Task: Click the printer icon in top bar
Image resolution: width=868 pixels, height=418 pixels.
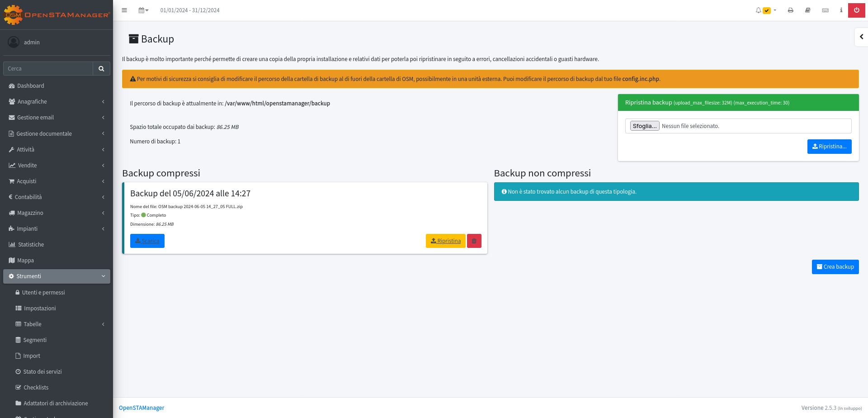Action: (x=790, y=10)
